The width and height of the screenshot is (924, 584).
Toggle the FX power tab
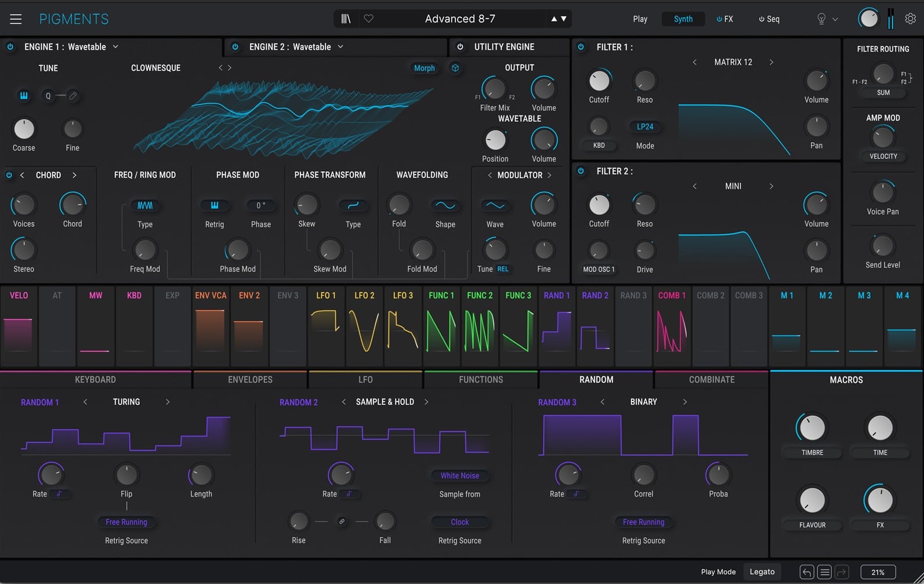pyautogui.click(x=724, y=19)
